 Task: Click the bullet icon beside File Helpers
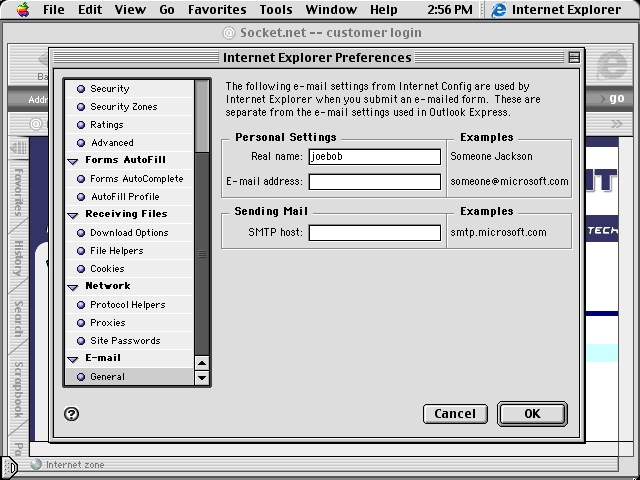click(x=81, y=251)
